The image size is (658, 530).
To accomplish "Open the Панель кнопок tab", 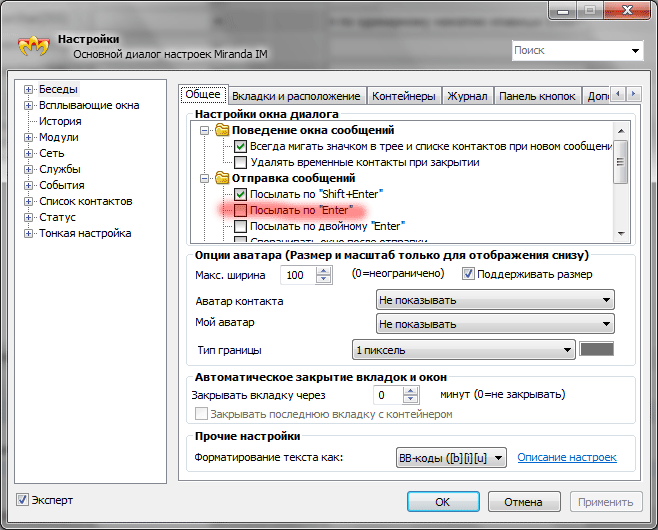I will pyautogui.click(x=538, y=96).
